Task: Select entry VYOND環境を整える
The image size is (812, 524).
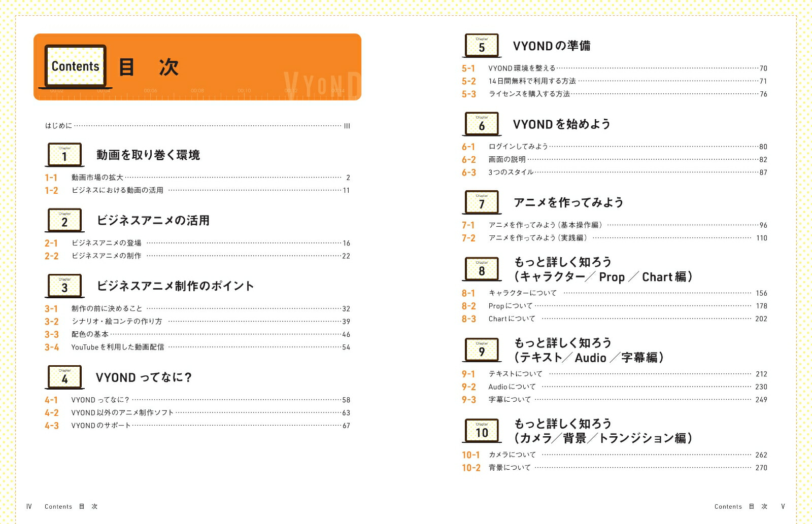Action: 522,68
